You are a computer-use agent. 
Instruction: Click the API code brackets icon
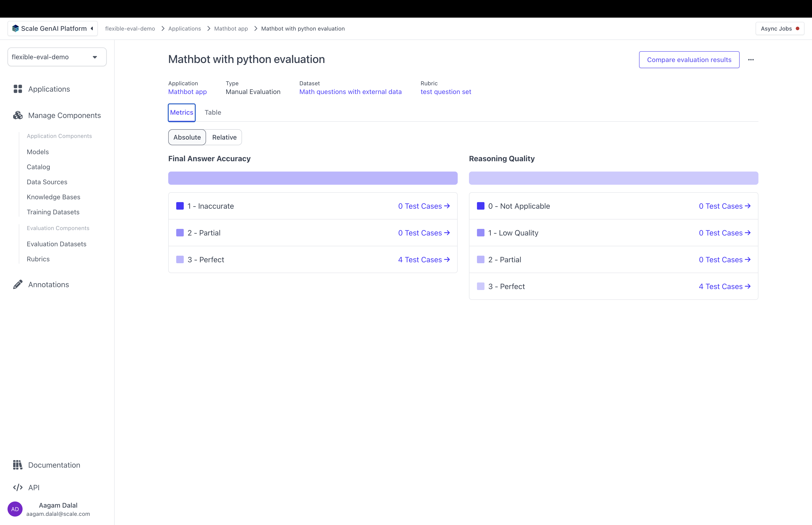click(x=18, y=487)
